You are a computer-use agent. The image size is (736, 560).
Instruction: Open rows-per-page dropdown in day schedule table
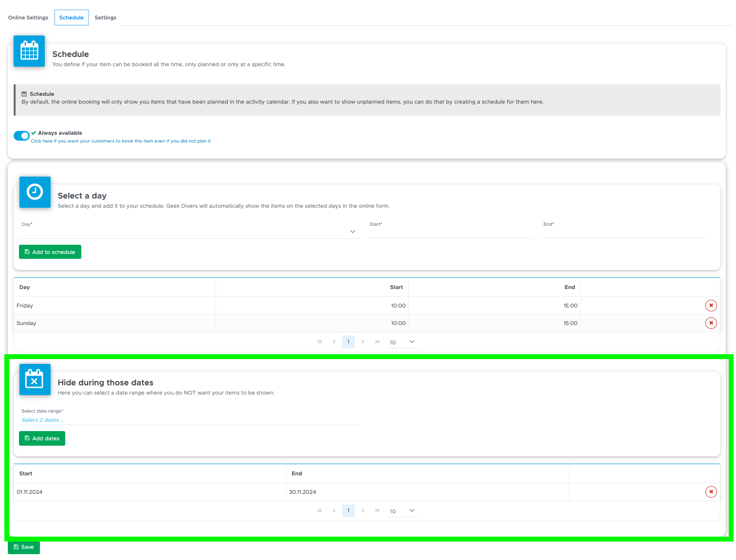pyautogui.click(x=403, y=342)
